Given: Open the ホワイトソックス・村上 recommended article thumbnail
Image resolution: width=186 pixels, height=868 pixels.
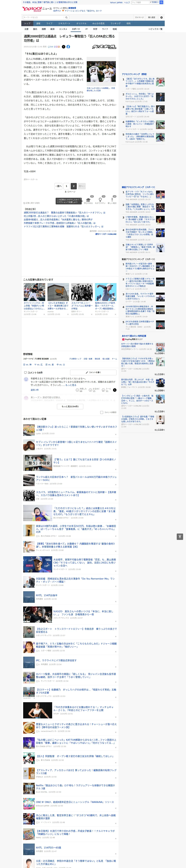Looking at the screenshot, I should point(34,292).
